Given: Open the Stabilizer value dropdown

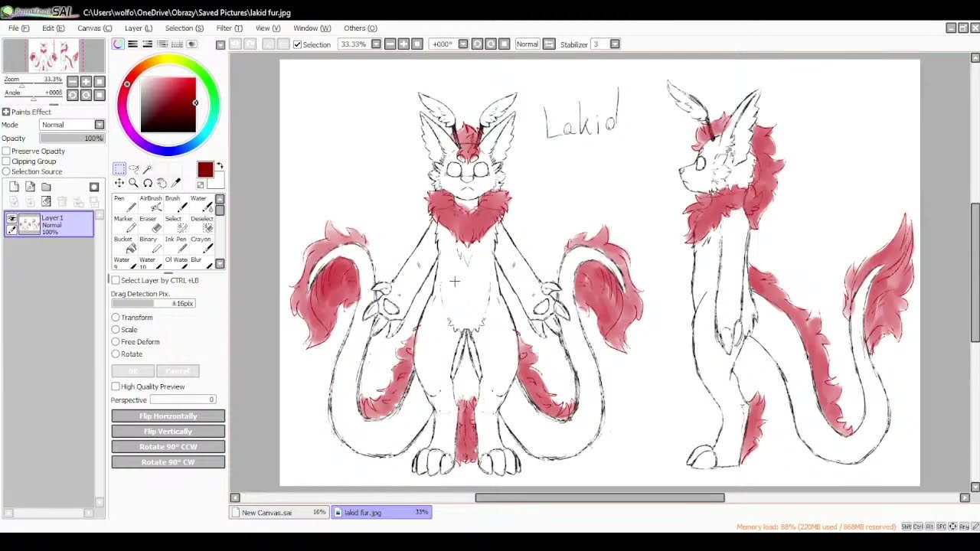Looking at the screenshot, I should coord(615,44).
